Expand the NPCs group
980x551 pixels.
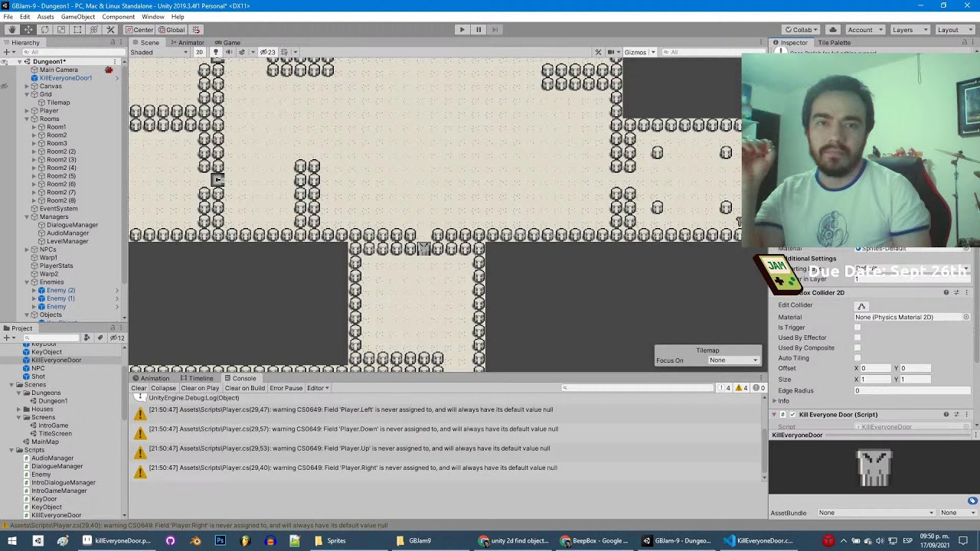click(x=27, y=249)
